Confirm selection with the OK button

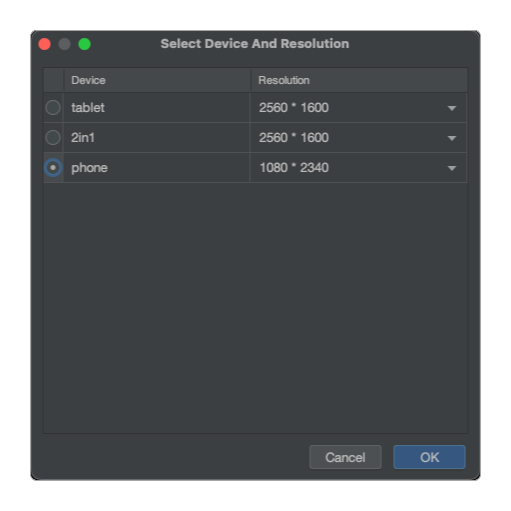pos(429,457)
